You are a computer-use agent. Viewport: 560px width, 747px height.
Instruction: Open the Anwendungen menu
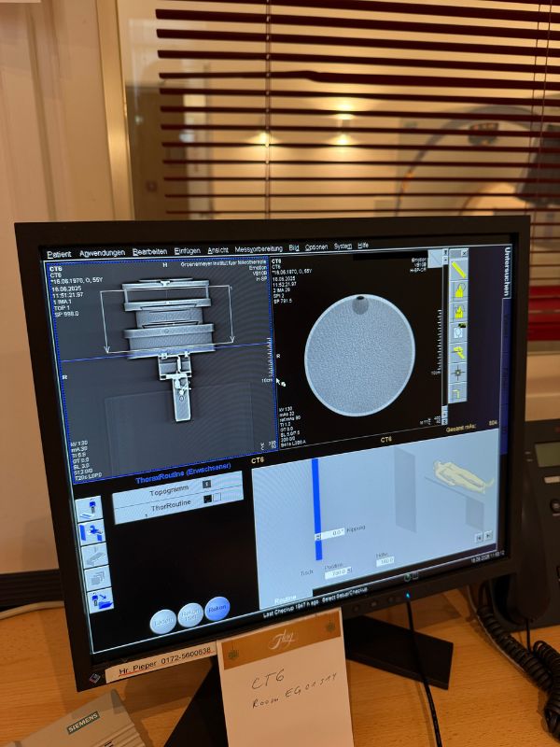pyautogui.click(x=103, y=252)
